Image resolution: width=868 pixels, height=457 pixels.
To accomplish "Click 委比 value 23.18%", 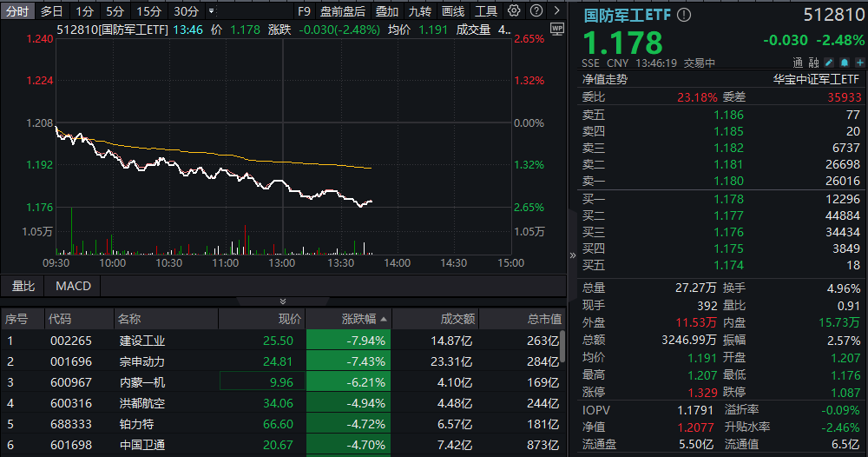I will 697,97.
